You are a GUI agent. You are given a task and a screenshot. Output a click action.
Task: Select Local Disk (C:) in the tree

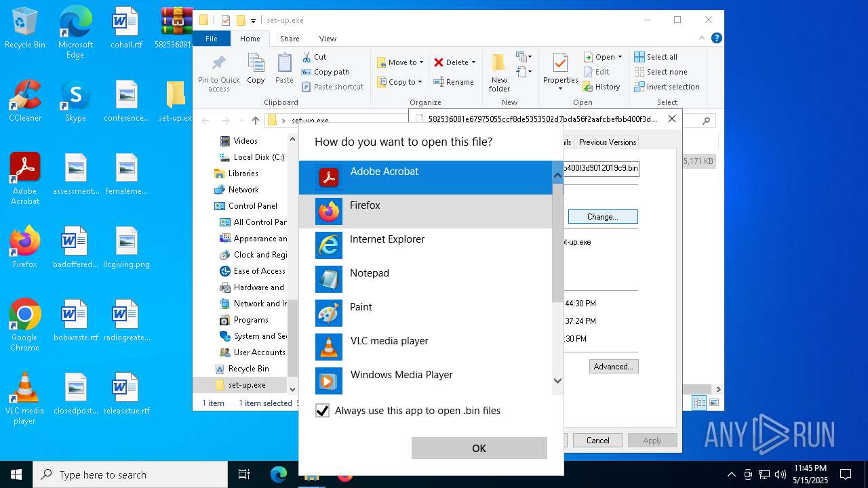pyautogui.click(x=252, y=157)
